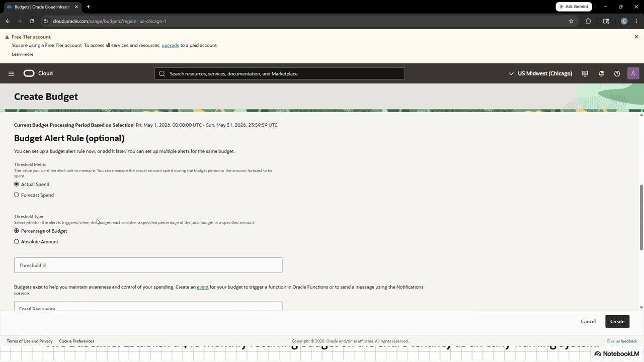The height and width of the screenshot is (362, 644).
Task: Open the browser extensions puzzle icon
Action: click(x=588, y=21)
